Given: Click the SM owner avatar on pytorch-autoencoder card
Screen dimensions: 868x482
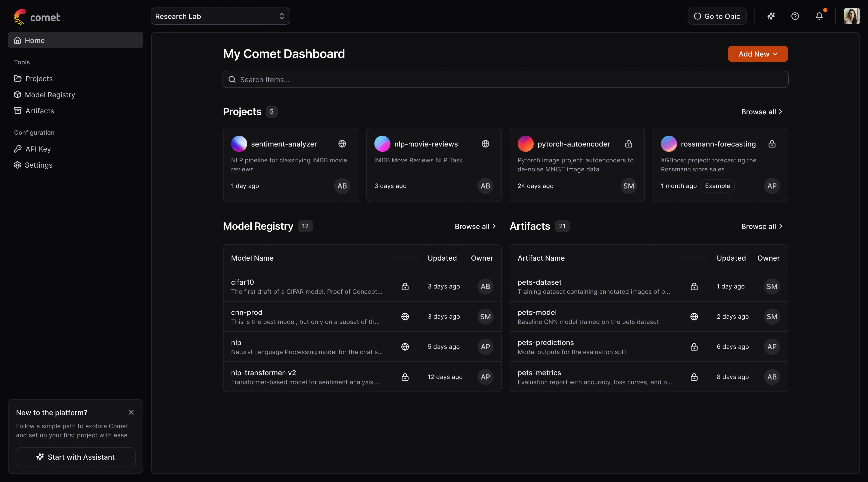Looking at the screenshot, I should (x=628, y=186).
